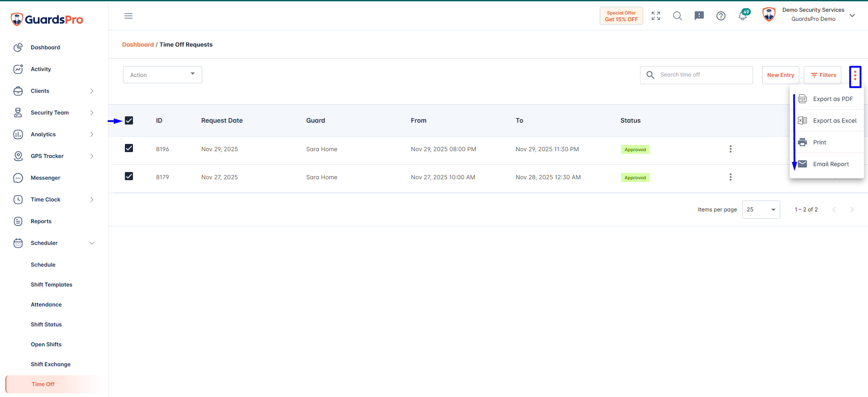Click the Demo Security Services avatar
868x397 pixels.
[x=769, y=15]
